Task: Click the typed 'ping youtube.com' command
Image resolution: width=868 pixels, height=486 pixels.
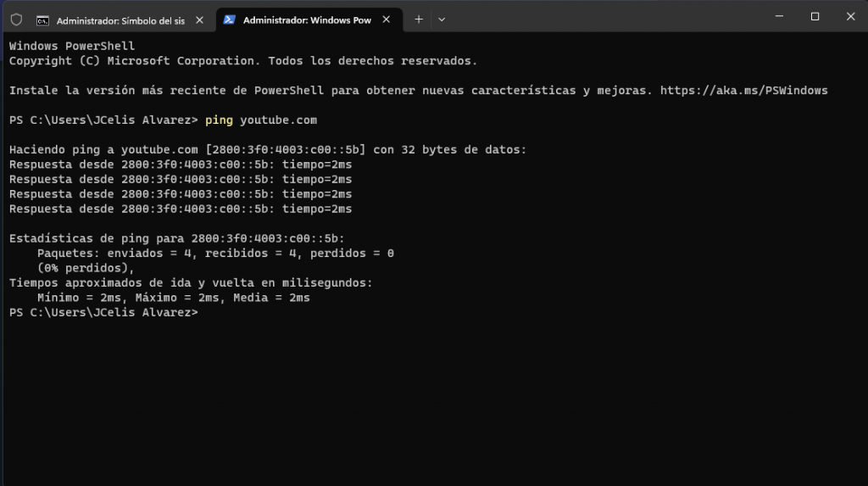Action: point(261,120)
